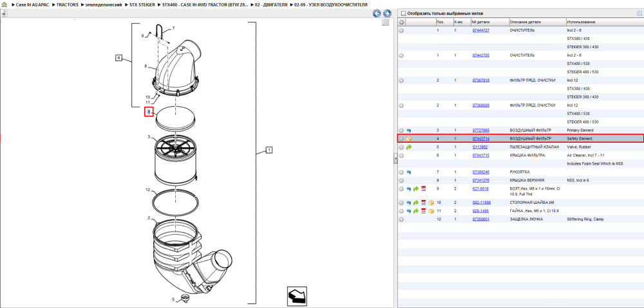Click the red list icon for bolt 627-6016
The height and width of the screenshot is (308, 644).
(424, 188)
